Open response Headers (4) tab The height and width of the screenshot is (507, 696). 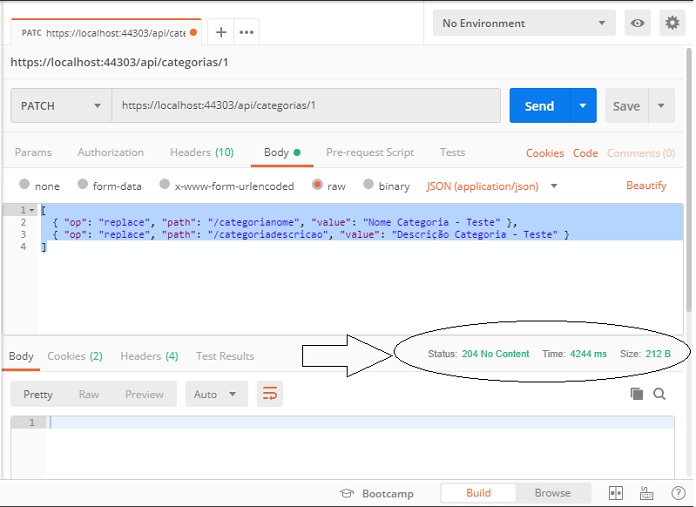pos(149,356)
